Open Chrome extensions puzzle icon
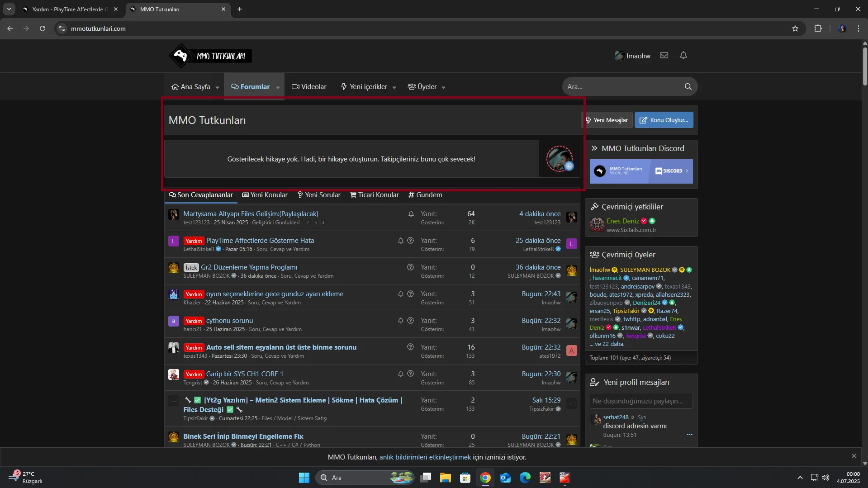Viewport: 868px width, 488px height. coord(818,28)
